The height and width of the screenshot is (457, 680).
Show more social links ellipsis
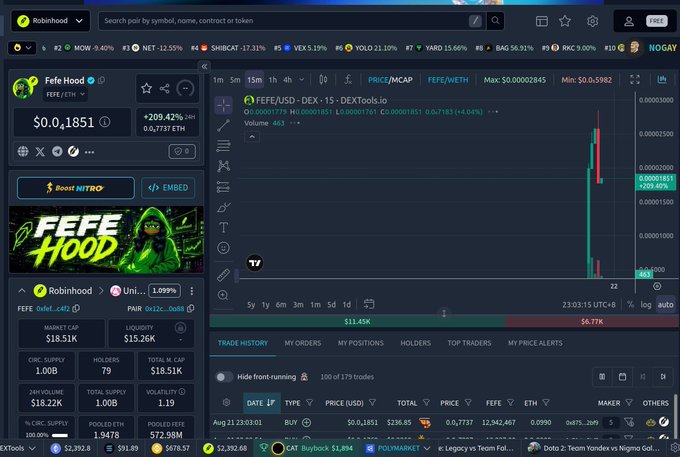coord(89,152)
